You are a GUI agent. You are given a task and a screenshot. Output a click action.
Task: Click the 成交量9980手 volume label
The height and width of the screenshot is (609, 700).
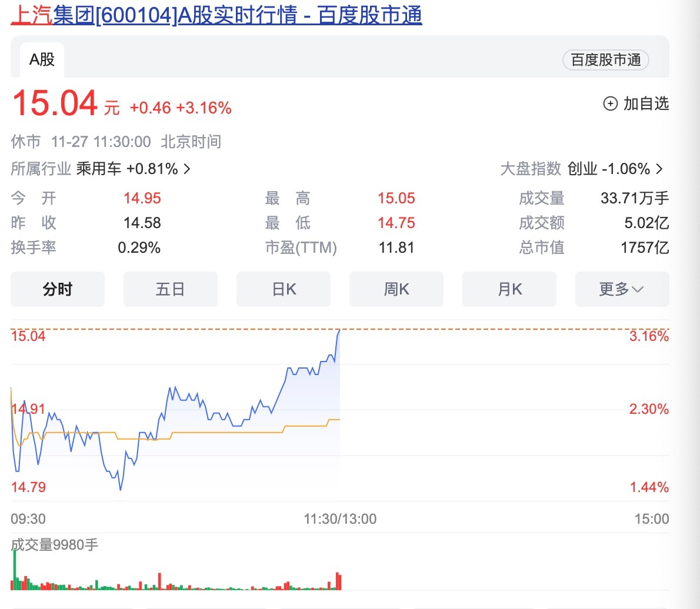[x=55, y=545]
